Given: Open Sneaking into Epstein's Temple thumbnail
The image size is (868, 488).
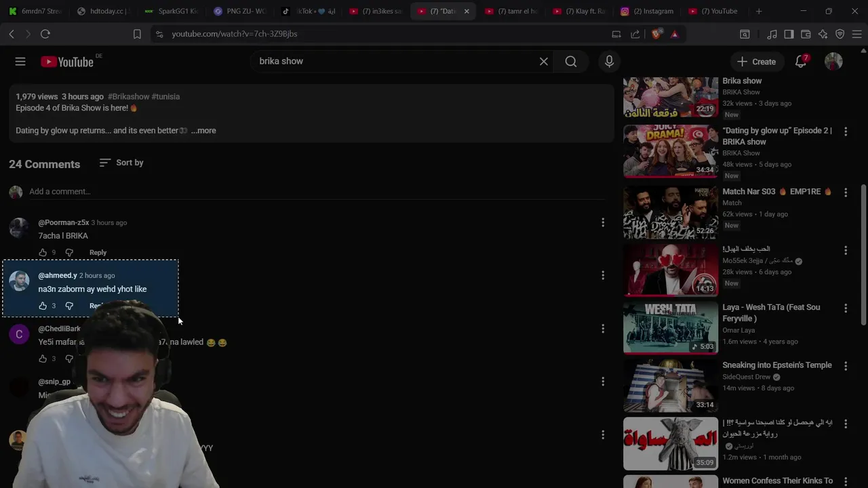Looking at the screenshot, I should click(x=671, y=386).
